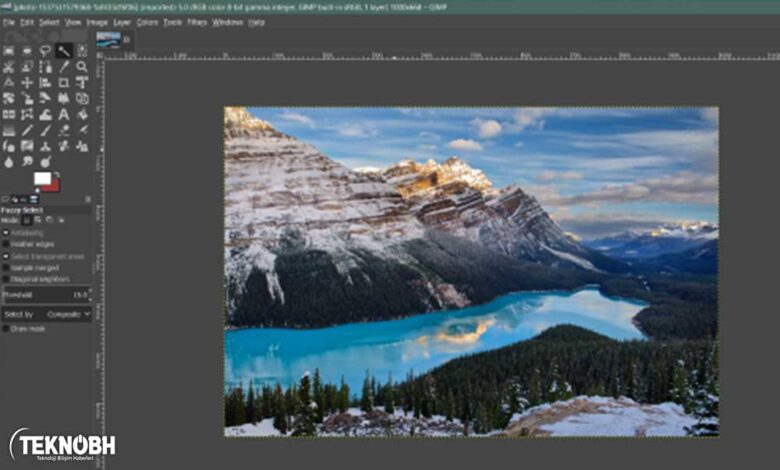Image resolution: width=780 pixels, height=470 pixels.
Task: Select the Scissors Select tool
Action: [9, 67]
